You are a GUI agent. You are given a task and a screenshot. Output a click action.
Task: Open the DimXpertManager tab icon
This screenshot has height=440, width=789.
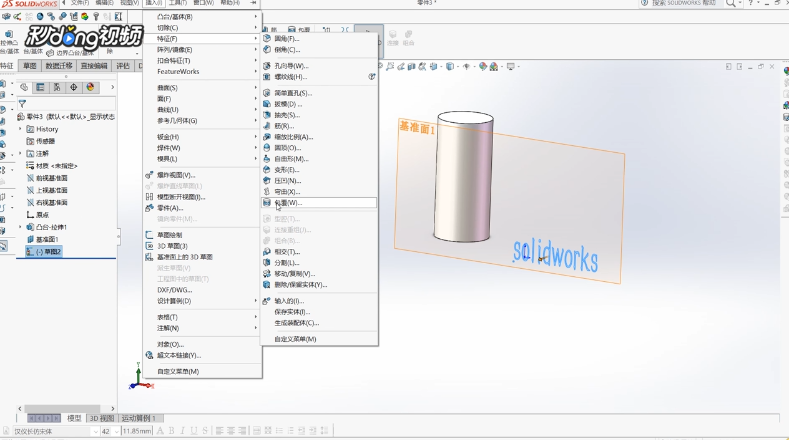click(x=73, y=88)
